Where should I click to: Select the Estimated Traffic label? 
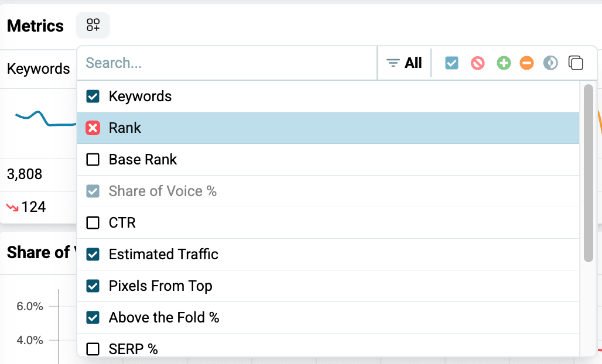click(x=163, y=254)
